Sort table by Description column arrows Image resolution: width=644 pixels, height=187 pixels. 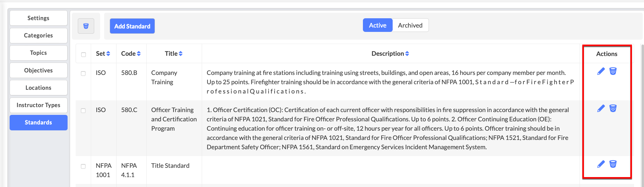point(407,54)
